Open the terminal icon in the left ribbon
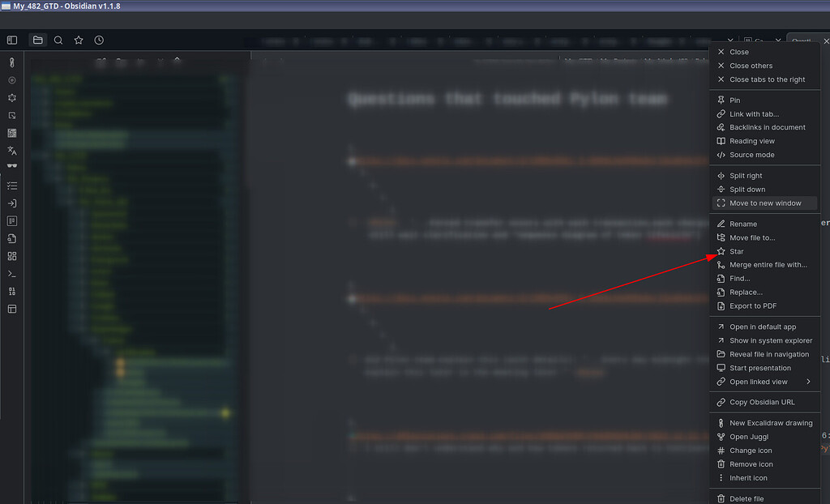This screenshot has height=504, width=830. (x=11, y=274)
